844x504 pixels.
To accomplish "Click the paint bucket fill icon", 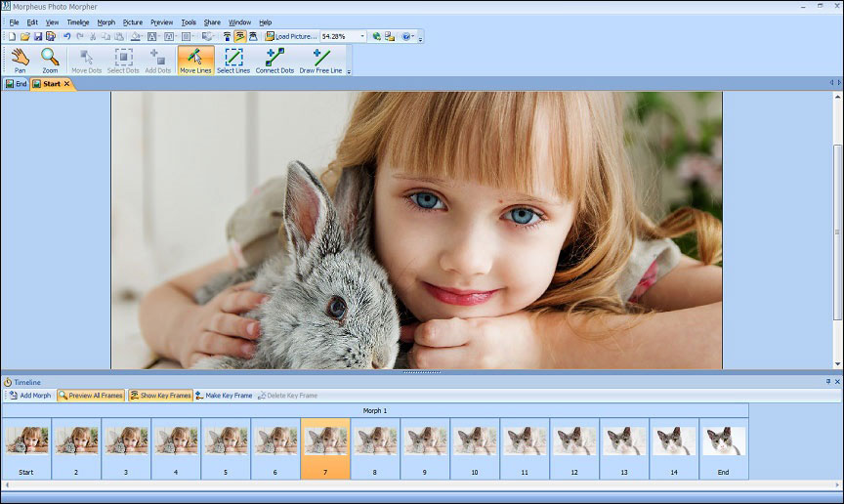I will click(136, 36).
